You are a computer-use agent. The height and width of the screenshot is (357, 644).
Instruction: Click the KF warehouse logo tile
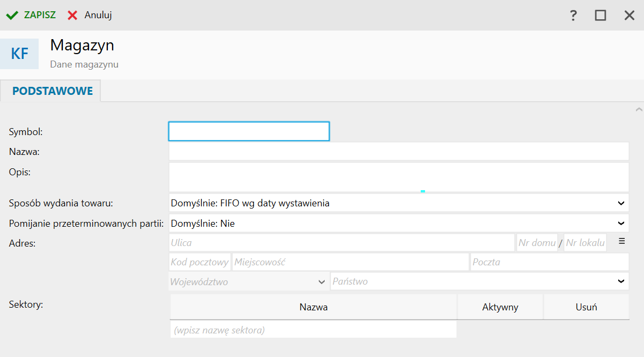click(x=19, y=54)
